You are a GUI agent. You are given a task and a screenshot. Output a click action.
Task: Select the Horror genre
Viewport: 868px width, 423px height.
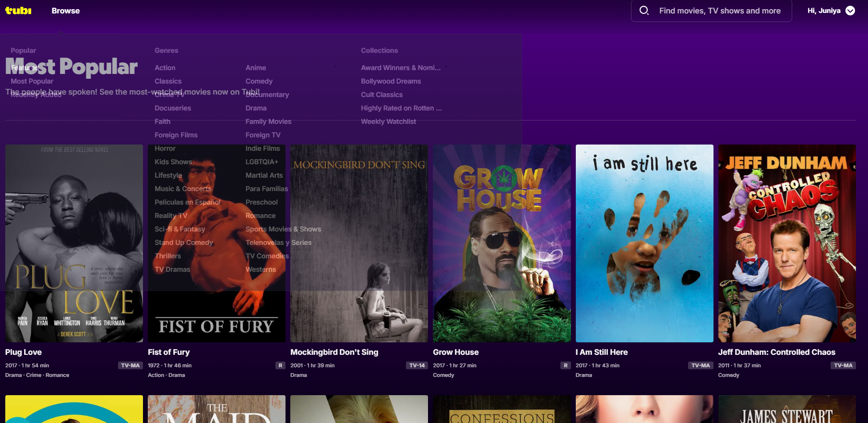click(x=165, y=148)
